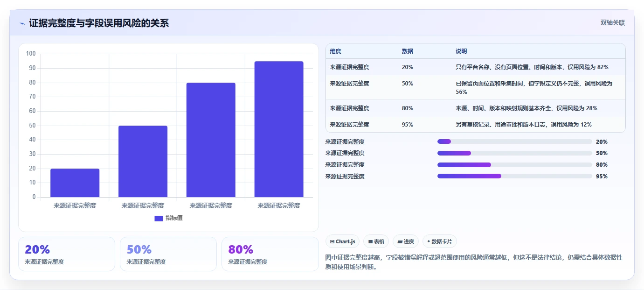Click the square icon inside the 表格 chip
The height and width of the screenshot is (290, 644).
(370, 241)
